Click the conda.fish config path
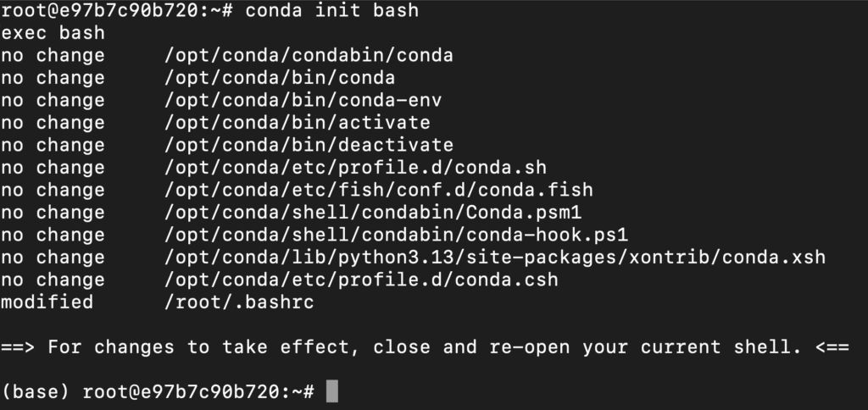The height and width of the screenshot is (410, 868). pos(379,190)
